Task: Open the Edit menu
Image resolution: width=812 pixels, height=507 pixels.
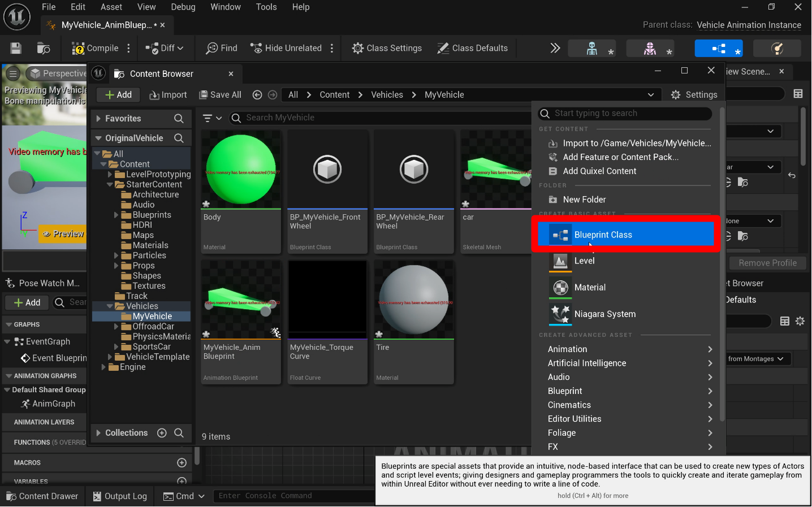Action: [78, 7]
